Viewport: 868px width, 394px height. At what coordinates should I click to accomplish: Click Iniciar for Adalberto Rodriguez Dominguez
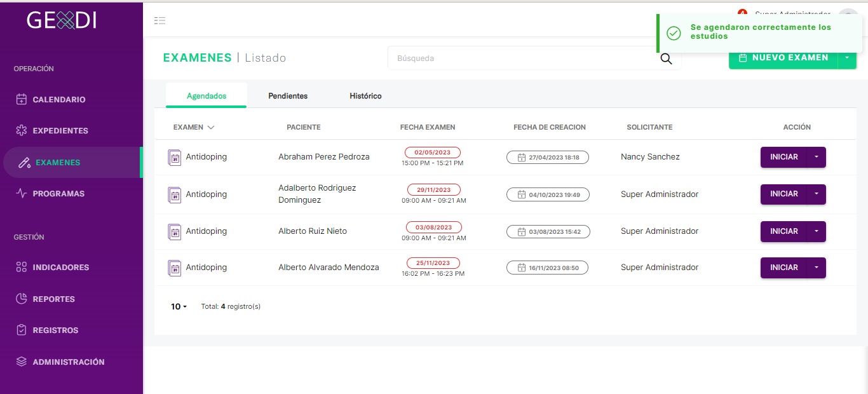point(784,194)
